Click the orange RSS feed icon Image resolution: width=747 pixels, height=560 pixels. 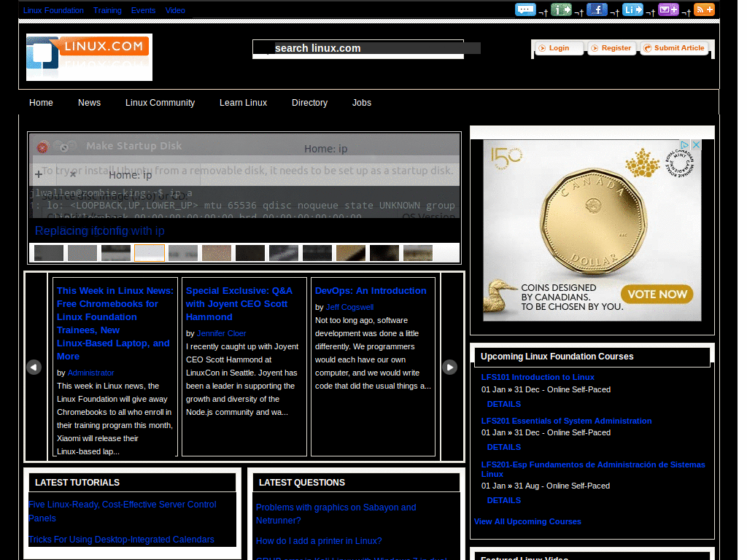click(704, 9)
